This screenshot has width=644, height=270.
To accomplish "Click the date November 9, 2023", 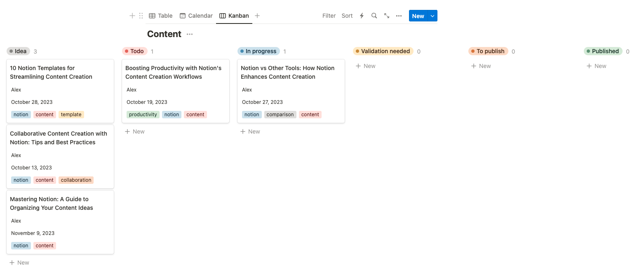I will 33,233.
